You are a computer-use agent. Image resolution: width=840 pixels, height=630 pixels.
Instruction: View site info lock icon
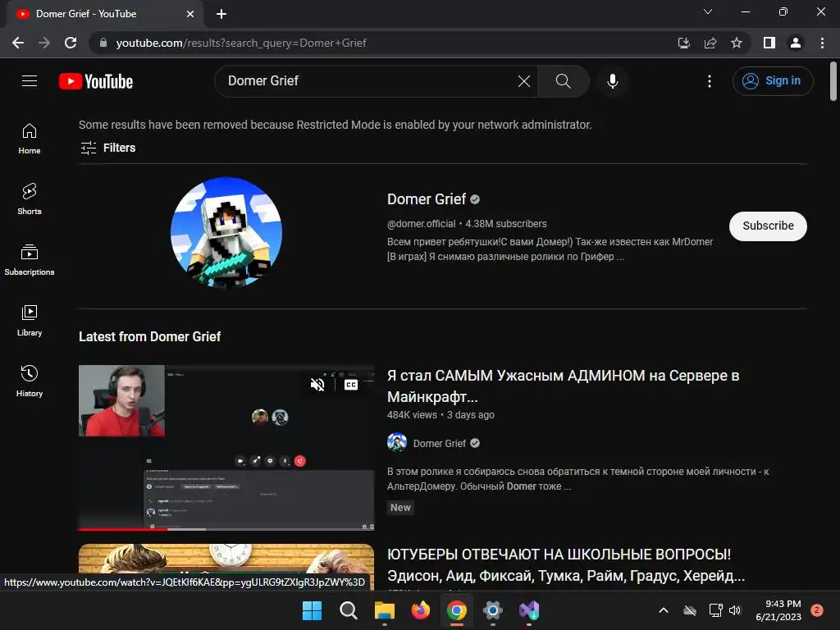click(x=103, y=43)
